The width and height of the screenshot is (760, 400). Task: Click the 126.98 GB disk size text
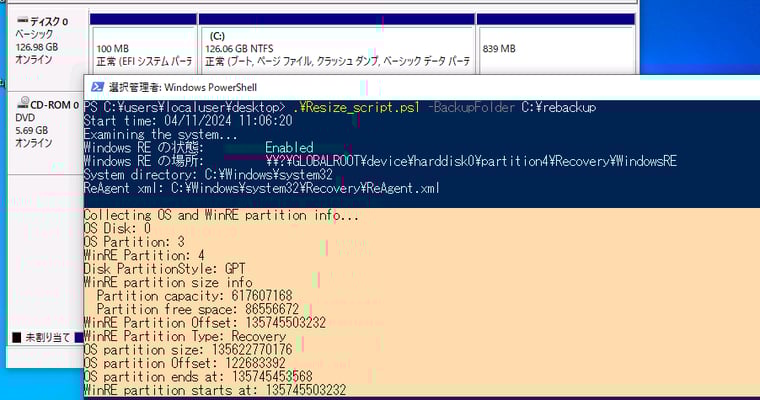tap(36, 47)
